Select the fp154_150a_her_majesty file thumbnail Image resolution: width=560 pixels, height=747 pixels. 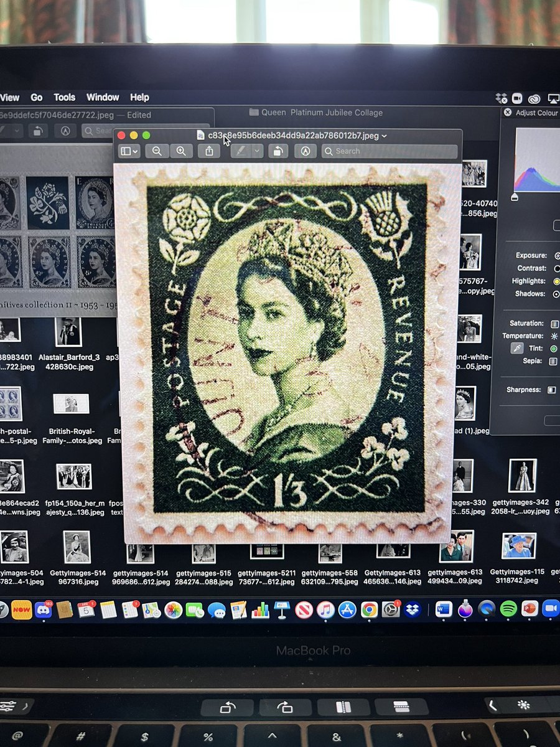[x=73, y=476]
